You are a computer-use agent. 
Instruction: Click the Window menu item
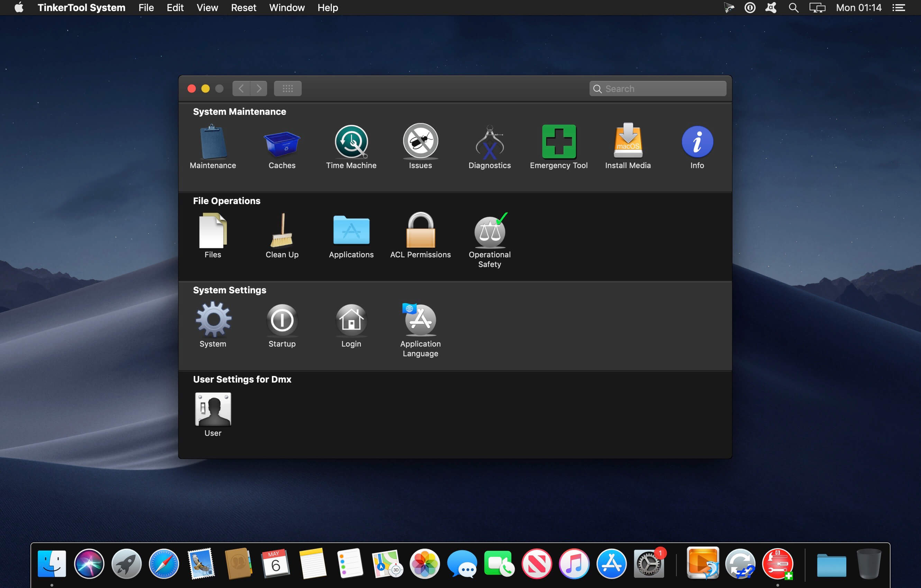click(x=286, y=7)
